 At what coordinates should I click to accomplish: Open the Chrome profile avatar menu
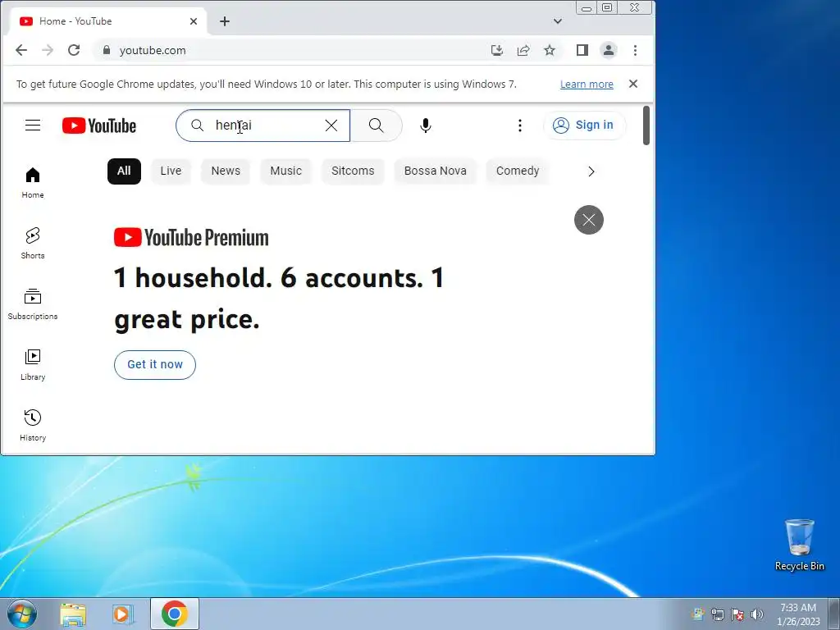click(609, 50)
